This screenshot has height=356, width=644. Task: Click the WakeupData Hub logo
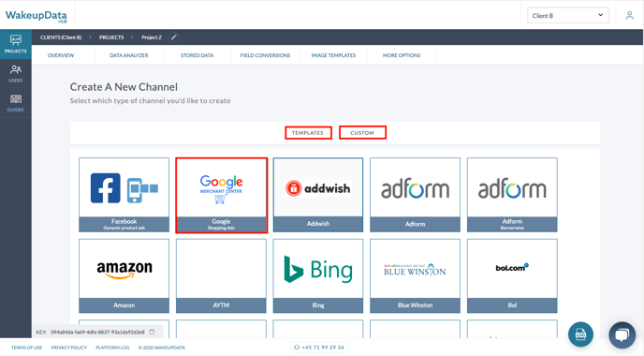pos(37,16)
